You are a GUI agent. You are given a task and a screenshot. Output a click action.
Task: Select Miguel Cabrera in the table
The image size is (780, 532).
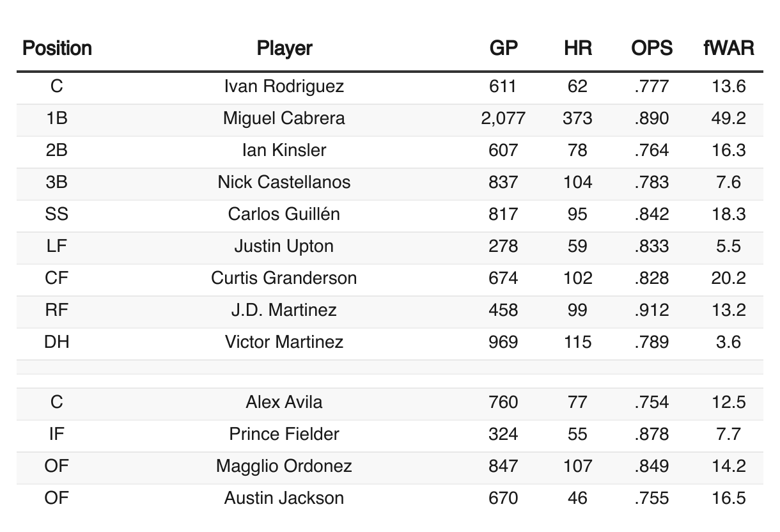tap(285, 118)
